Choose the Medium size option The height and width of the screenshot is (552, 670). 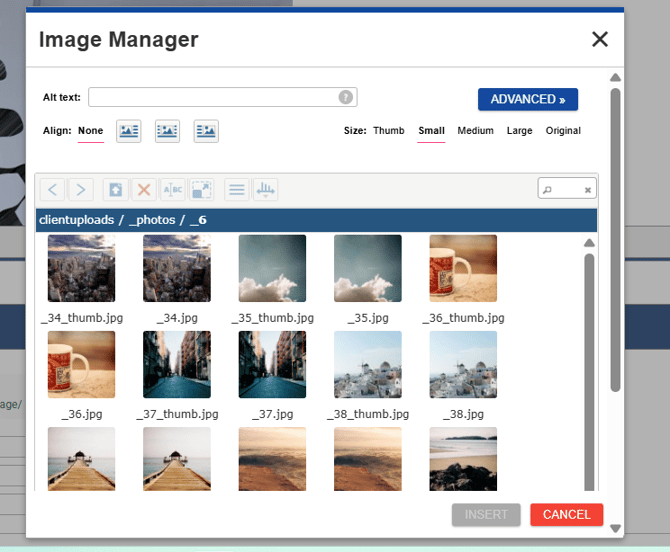475,131
